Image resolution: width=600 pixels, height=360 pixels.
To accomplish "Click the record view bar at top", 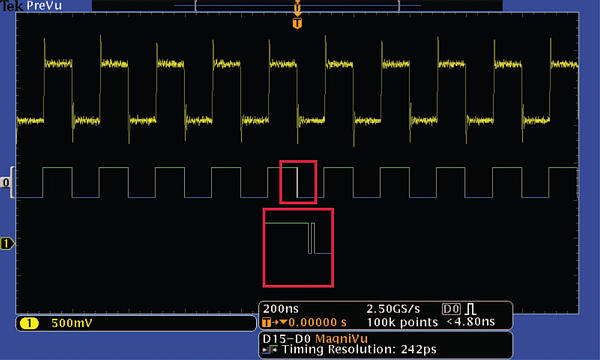I will pyautogui.click(x=297, y=5).
